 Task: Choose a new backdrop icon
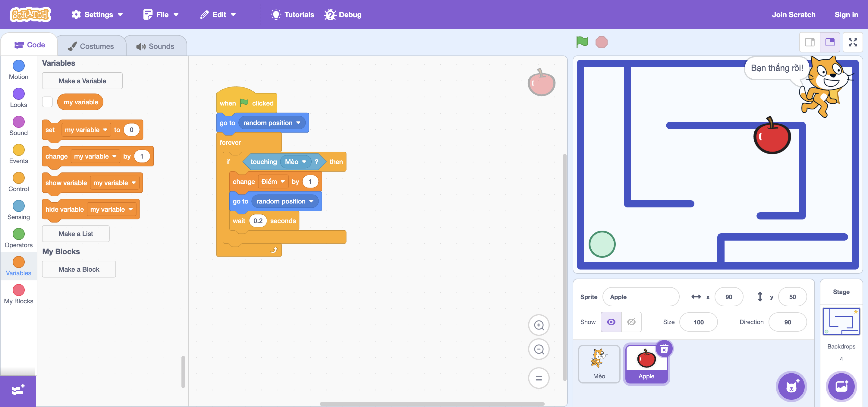click(841, 386)
